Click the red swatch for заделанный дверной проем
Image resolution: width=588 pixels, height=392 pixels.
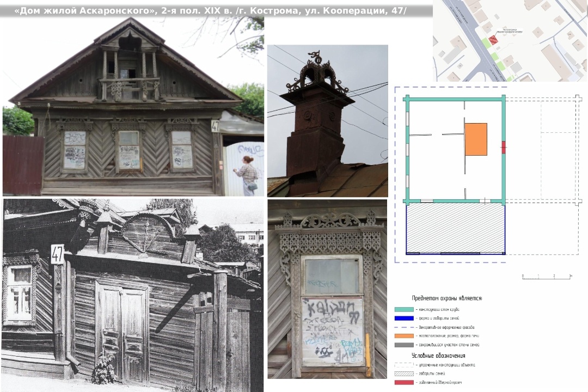point(404,383)
